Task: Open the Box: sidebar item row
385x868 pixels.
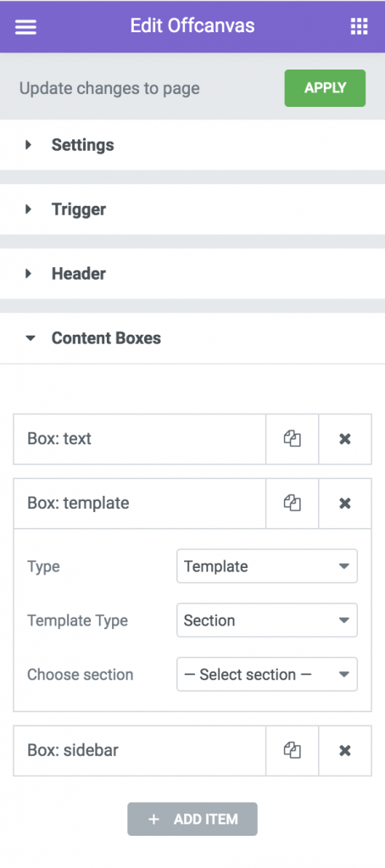Action: coord(140,751)
